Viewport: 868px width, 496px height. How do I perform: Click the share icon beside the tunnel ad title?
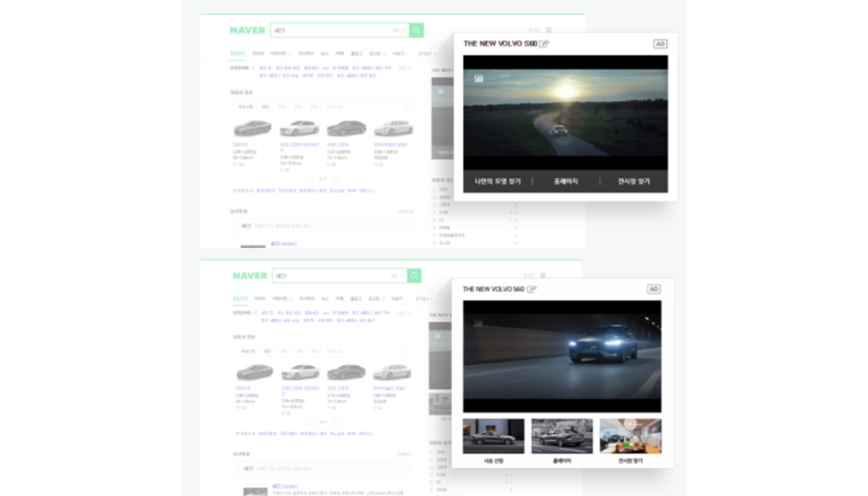(532, 289)
